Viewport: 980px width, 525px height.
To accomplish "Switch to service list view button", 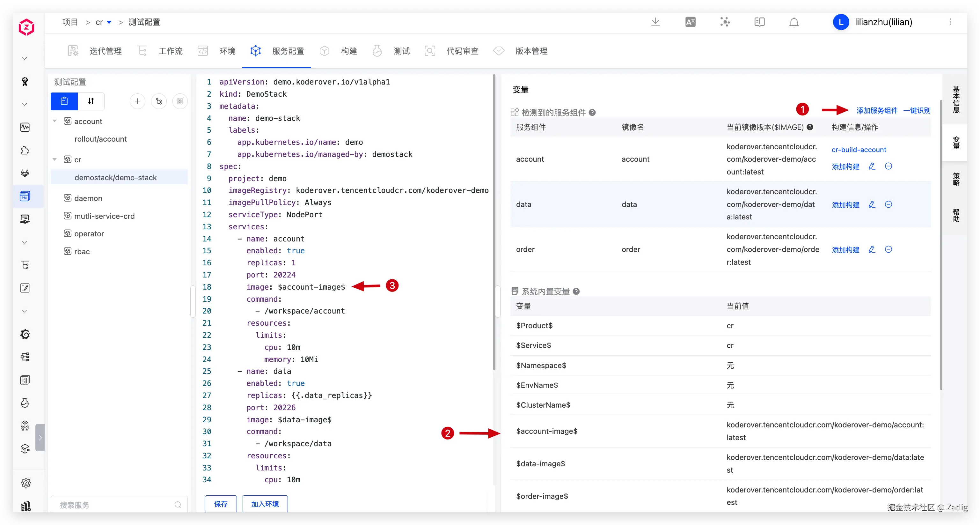I will [x=64, y=101].
